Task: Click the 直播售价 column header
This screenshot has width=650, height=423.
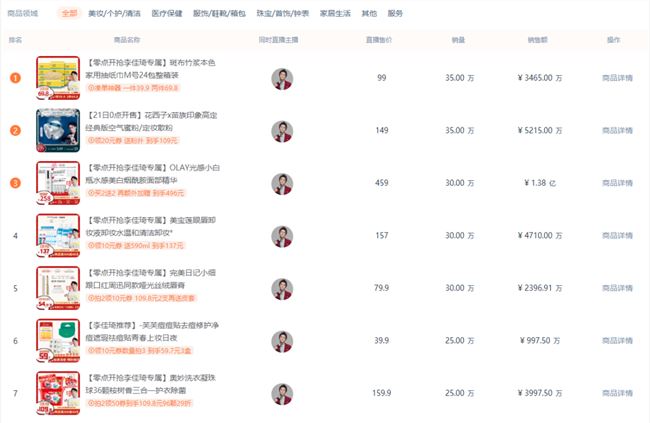Action: tap(378, 40)
